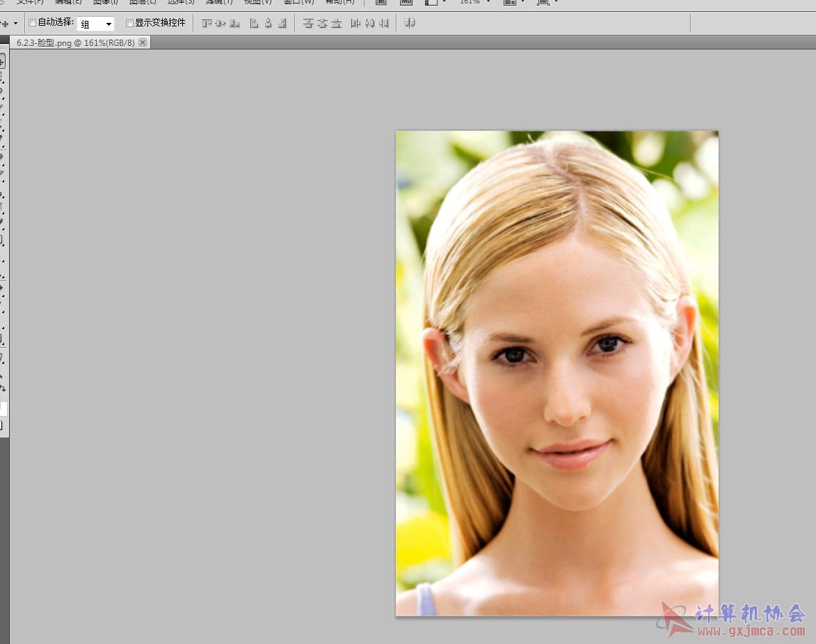Align right edges of layers
This screenshot has height=644, width=816.
click(x=282, y=24)
